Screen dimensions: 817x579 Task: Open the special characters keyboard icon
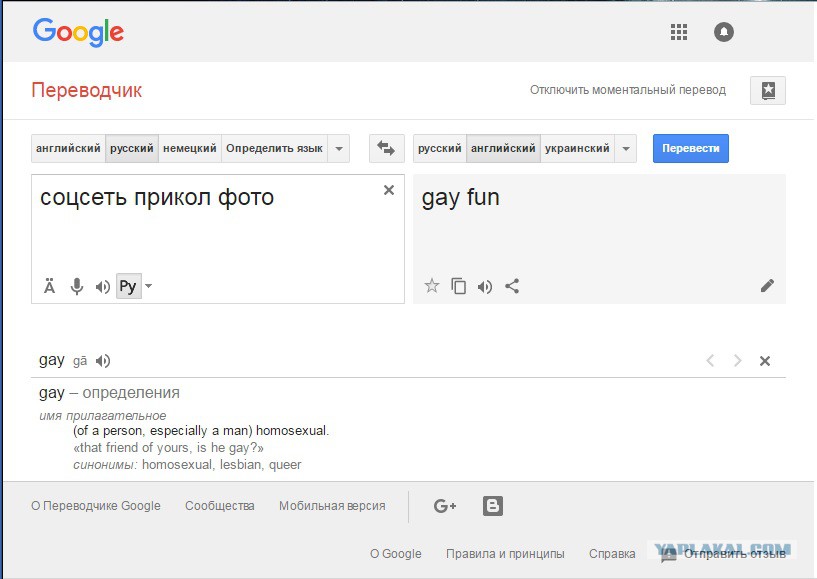(x=49, y=286)
